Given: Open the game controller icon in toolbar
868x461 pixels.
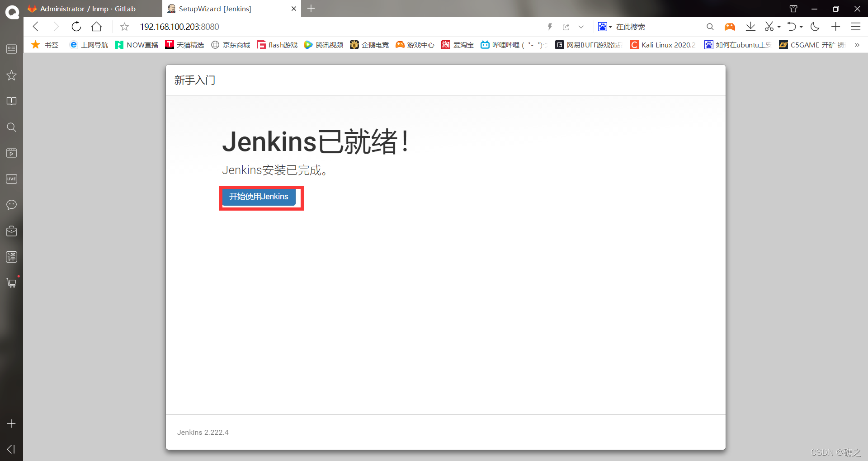Looking at the screenshot, I should coord(730,27).
